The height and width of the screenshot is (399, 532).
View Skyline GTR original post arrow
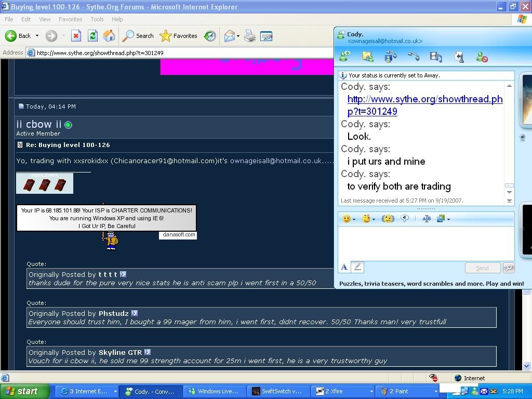click(x=148, y=352)
